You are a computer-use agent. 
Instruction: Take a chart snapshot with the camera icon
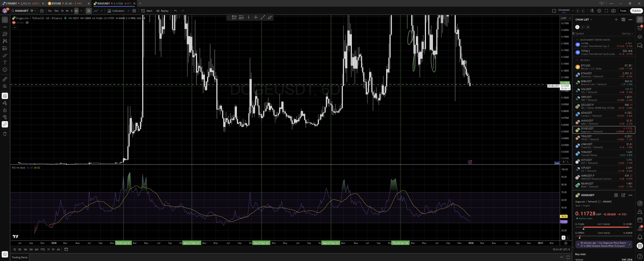tap(613, 11)
